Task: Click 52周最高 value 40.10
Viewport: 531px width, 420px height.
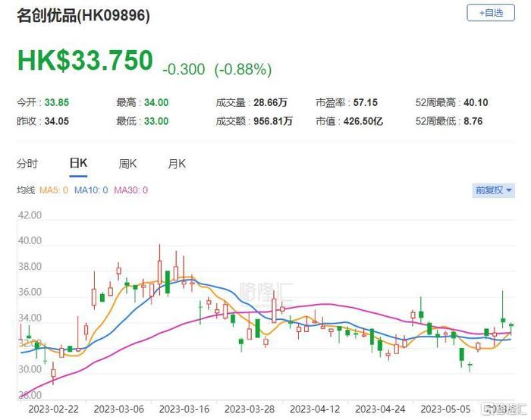Action: (x=476, y=102)
